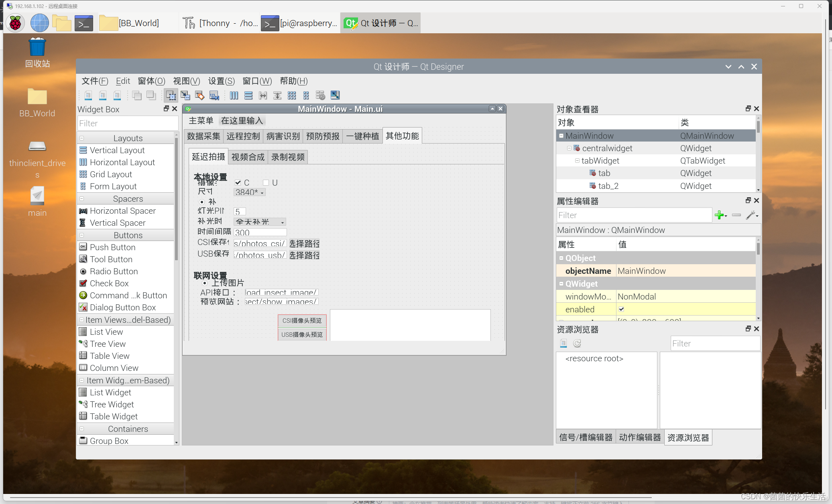Select the 上传图片 radio button
The image size is (832, 504).
[x=205, y=283]
